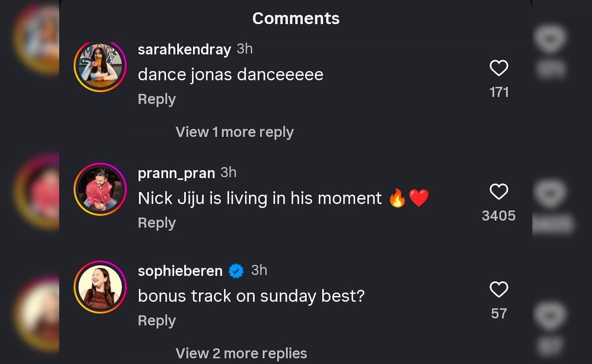The image size is (592, 364).
Task: Expand 'View 1 more reply'
Action: (x=234, y=132)
